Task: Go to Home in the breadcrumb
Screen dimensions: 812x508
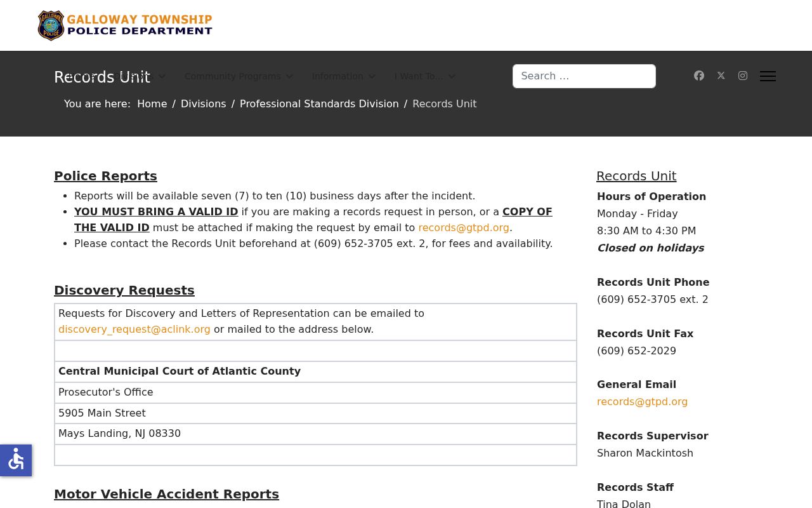Action: click(152, 104)
